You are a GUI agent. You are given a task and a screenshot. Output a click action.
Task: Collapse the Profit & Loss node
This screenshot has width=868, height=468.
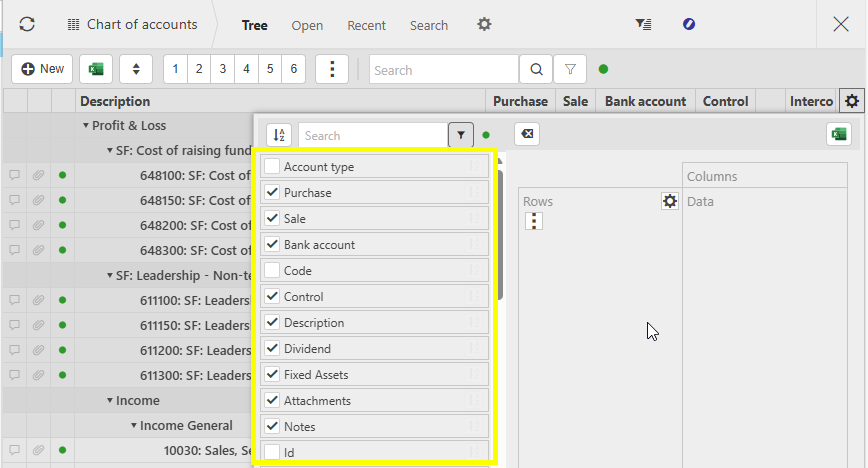tap(86, 126)
